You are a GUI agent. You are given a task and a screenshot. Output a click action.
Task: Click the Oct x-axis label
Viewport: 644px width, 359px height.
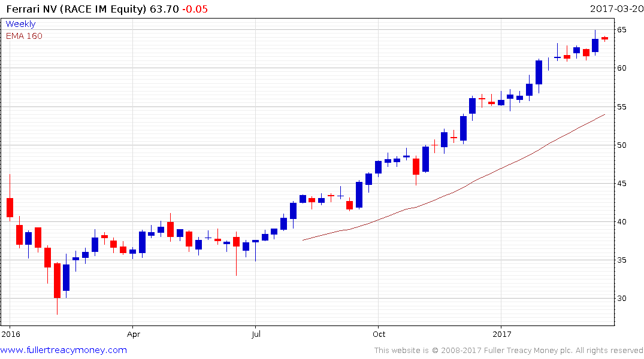point(379,334)
